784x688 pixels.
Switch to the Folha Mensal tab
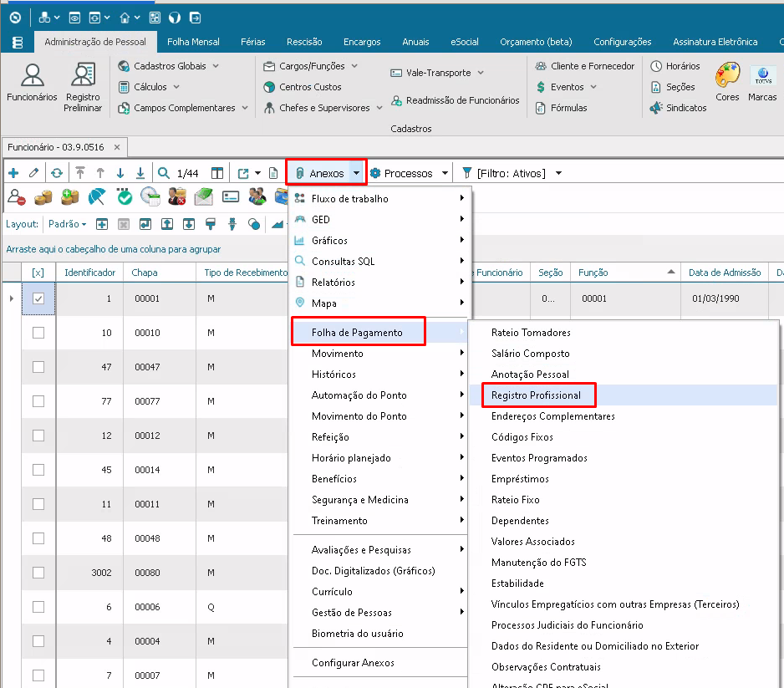pyautogui.click(x=193, y=42)
